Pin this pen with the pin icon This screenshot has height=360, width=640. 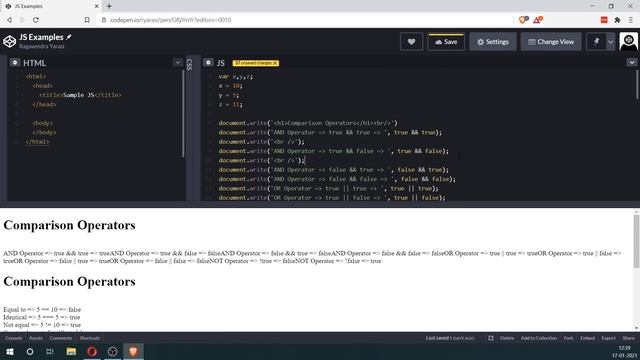coord(596,42)
